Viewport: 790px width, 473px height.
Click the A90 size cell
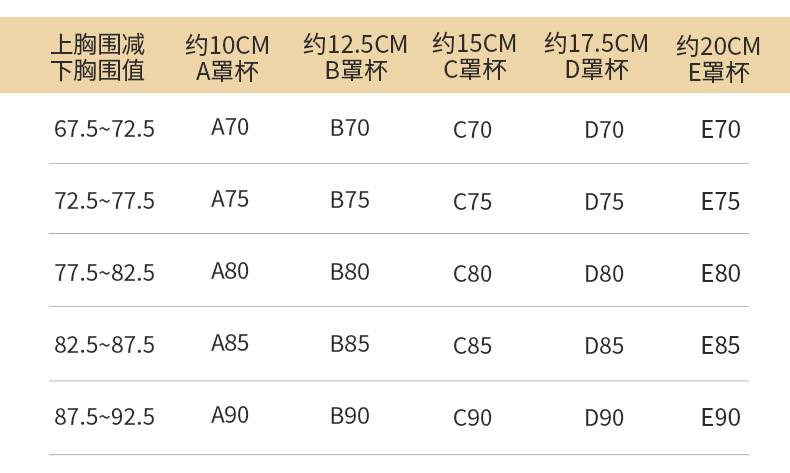point(230,416)
